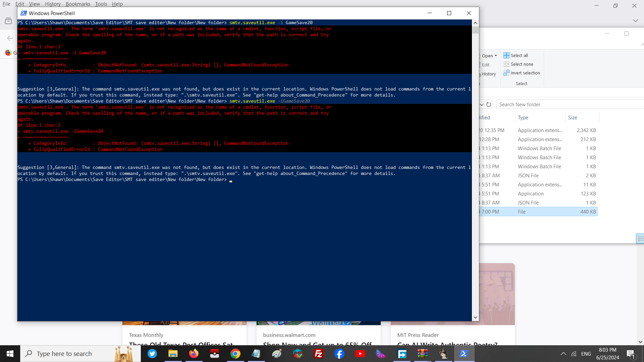Screen dimensions: 644x362
Task: Open Google Chrome from the taskbar
Action: coord(235,354)
